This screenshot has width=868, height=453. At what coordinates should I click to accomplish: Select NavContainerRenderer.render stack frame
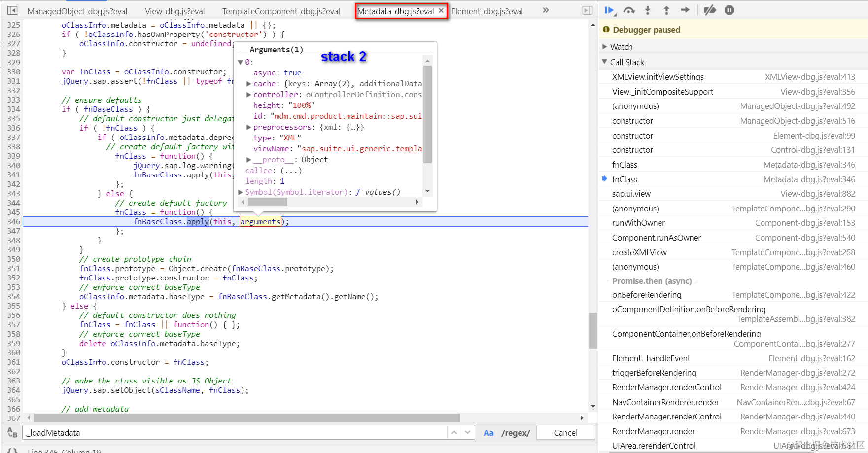[x=733, y=402]
